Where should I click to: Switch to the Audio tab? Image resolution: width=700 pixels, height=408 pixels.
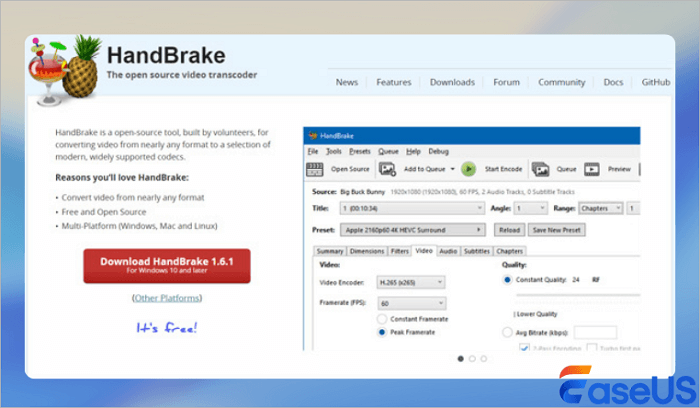[x=448, y=251]
